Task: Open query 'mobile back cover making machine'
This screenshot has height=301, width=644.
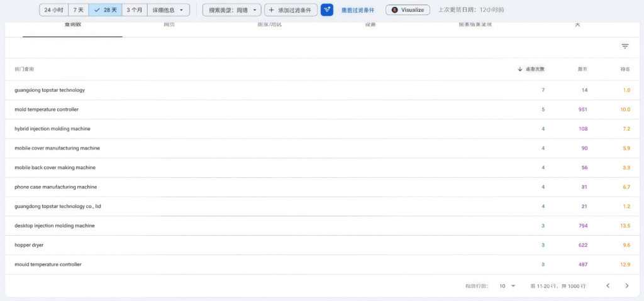Action: pos(55,168)
